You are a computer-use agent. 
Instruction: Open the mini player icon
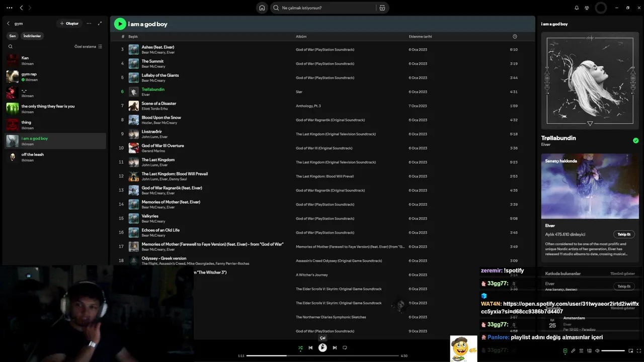click(x=631, y=351)
